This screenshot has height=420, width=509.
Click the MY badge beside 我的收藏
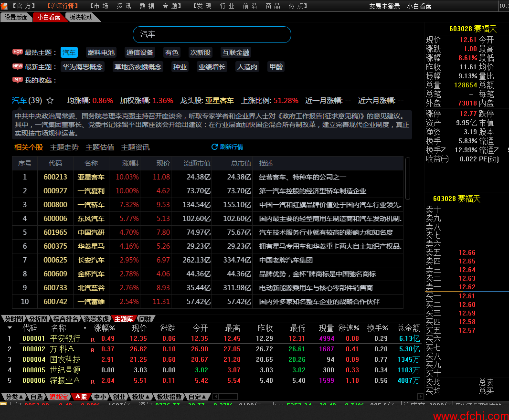[18, 80]
